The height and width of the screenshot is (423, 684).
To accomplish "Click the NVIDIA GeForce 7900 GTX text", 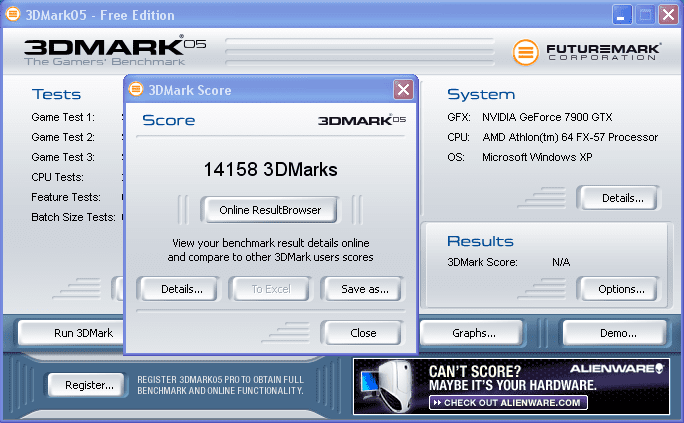I will (x=547, y=117).
